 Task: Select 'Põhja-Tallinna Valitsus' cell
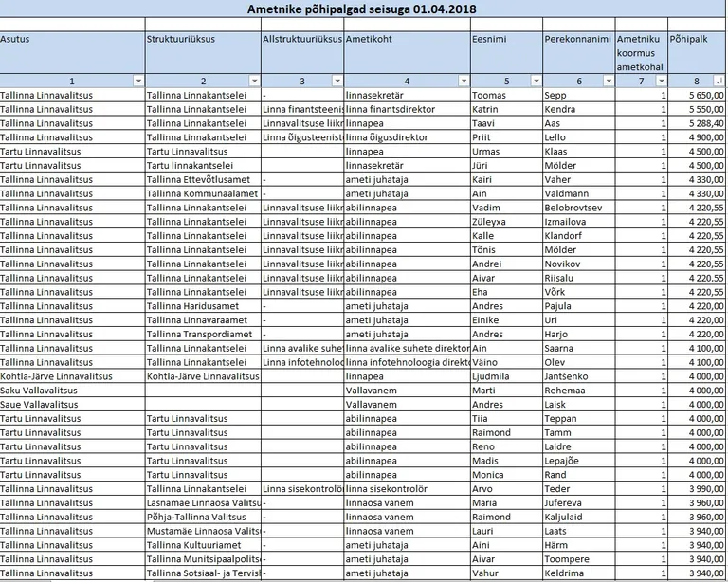click(x=204, y=517)
